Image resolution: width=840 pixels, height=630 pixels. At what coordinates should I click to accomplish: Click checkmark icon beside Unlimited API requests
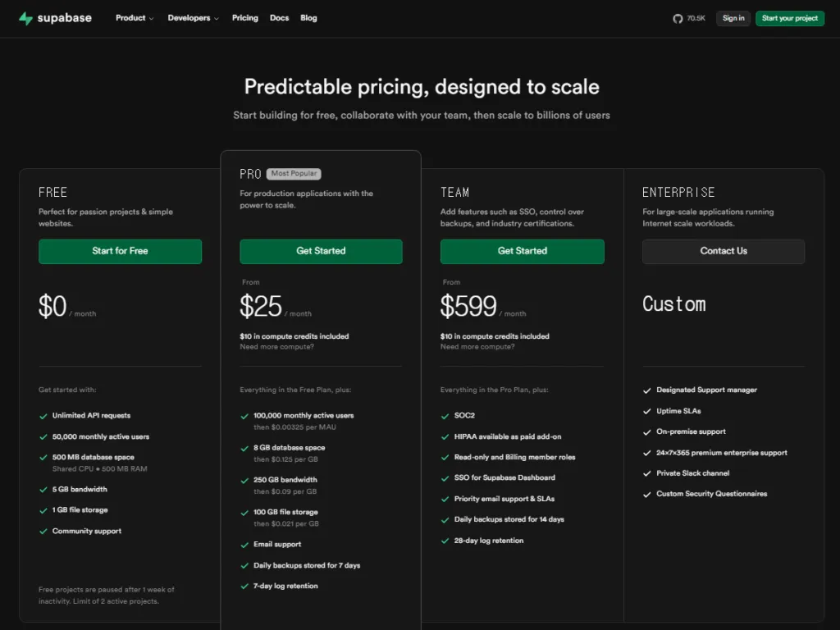tap(43, 416)
